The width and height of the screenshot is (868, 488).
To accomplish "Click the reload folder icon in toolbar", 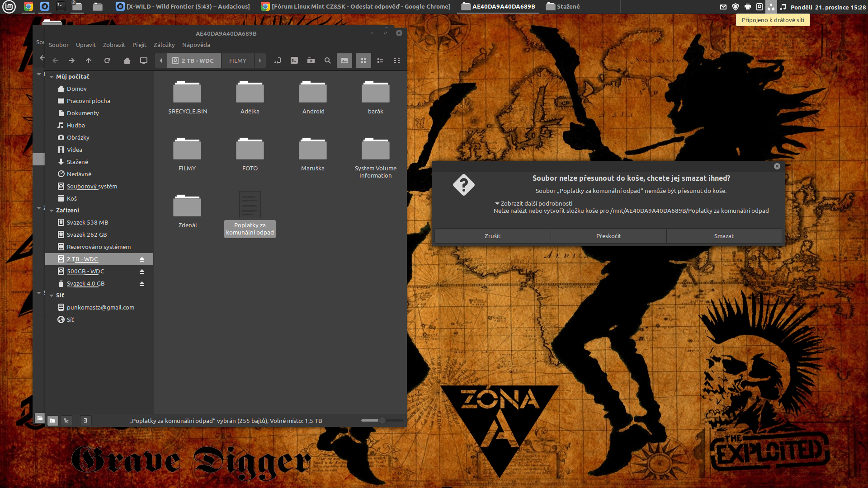I will click(107, 61).
